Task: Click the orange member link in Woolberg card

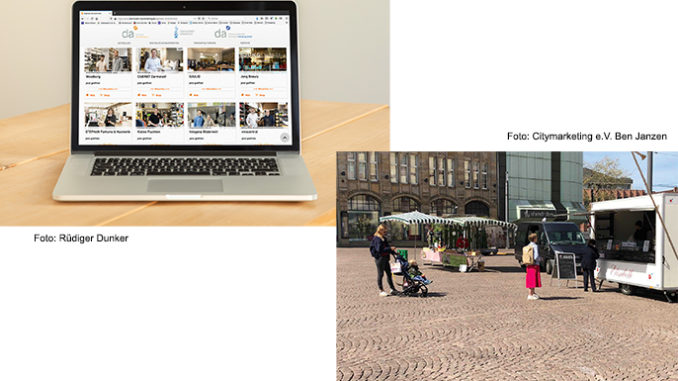Action: (108, 89)
